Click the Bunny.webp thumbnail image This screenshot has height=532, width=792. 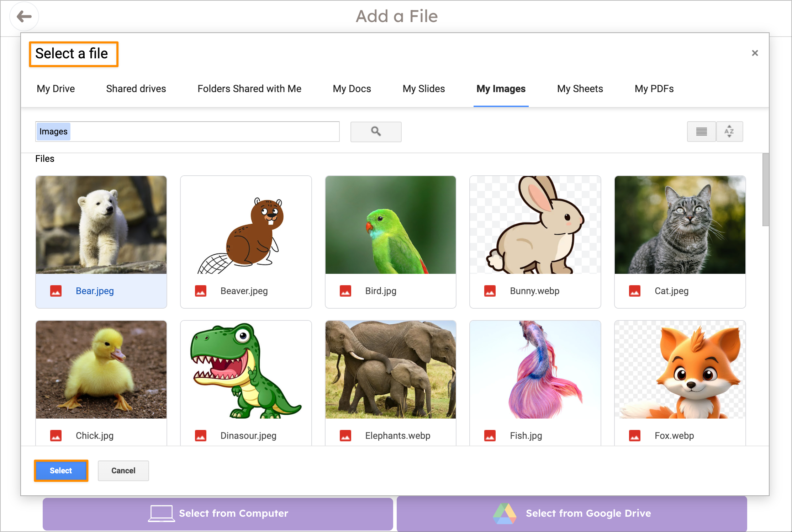pos(535,225)
